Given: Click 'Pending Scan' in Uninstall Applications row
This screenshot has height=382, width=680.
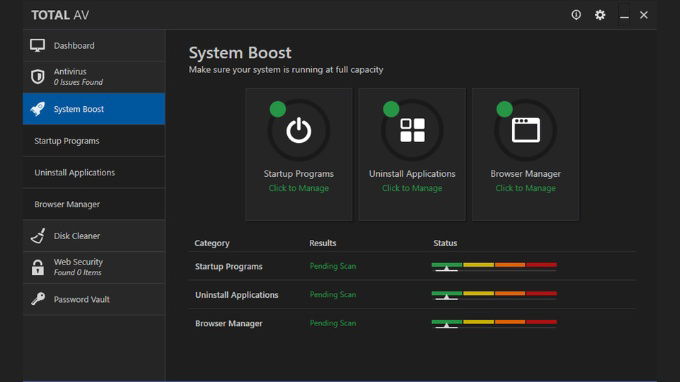Looking at the screenshot, I should coord(333,295).
